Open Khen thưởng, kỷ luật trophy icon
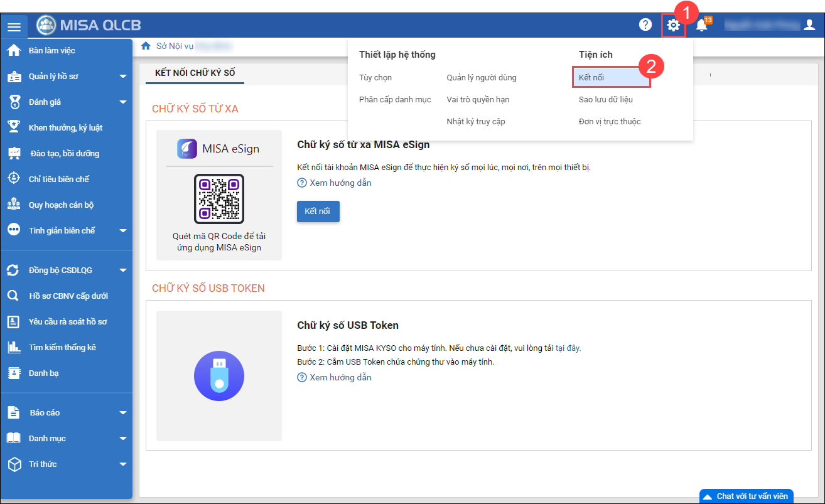Image resolution: width=825 pixels, height=504 pixels. tap(13, 127)
